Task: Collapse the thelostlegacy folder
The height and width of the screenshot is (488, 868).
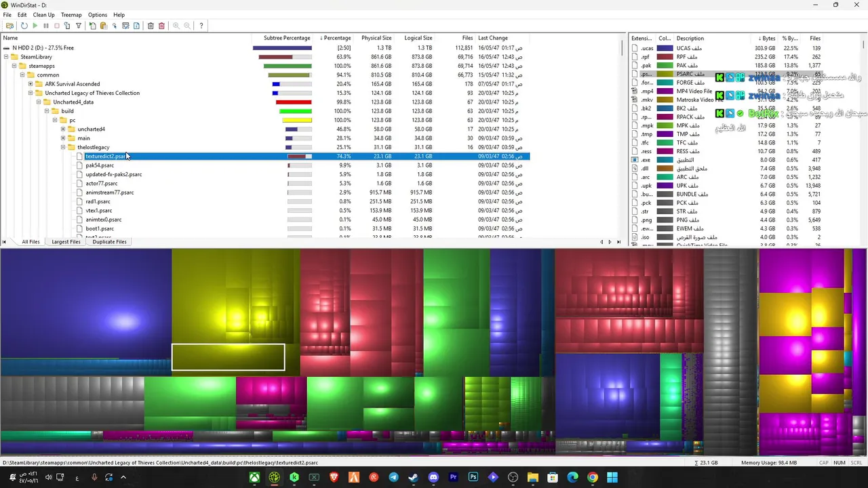Action: [x=63, y=147]
